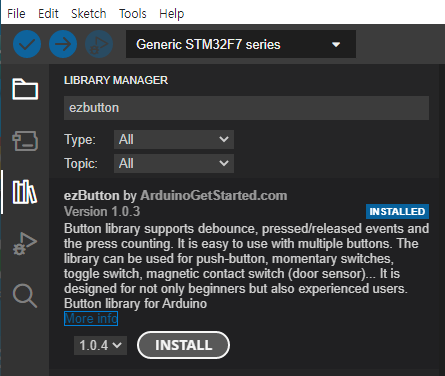The image size is (445, 376).
Task: Click the Upload arrow button
Action: point(63,44)
